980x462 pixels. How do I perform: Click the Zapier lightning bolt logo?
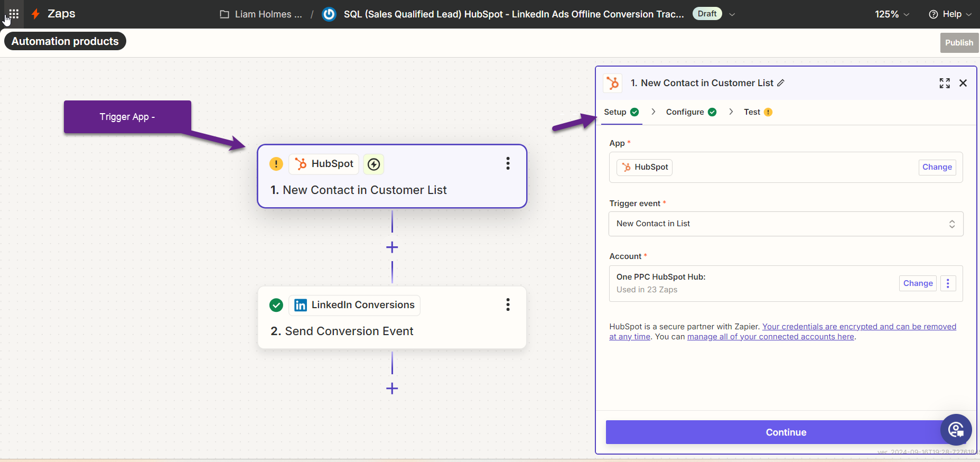(35, 14)
